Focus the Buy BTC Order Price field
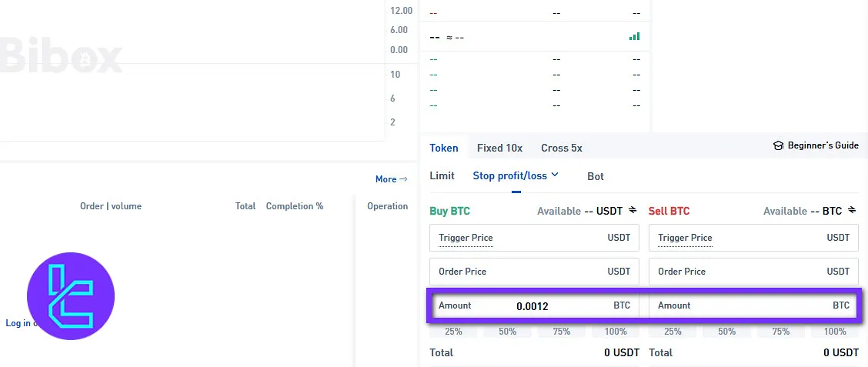Viewport: 868px width, 367px height. [x=534, y=272]
